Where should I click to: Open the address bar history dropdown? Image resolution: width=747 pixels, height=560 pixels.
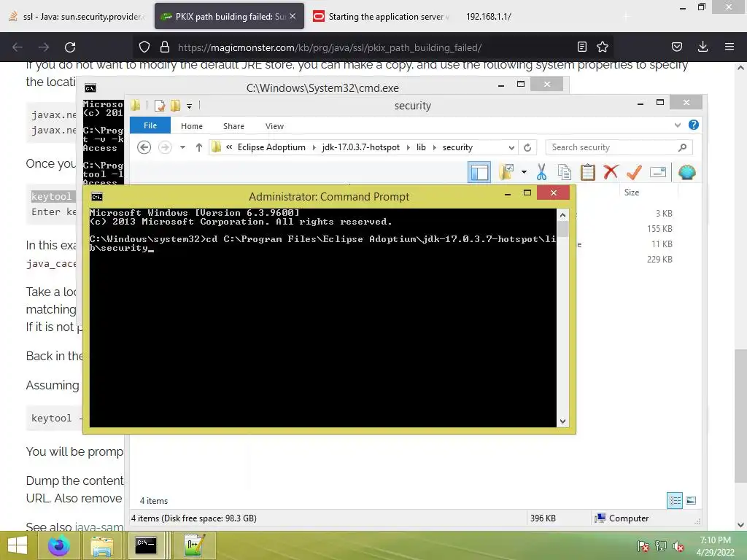(511, 147)
